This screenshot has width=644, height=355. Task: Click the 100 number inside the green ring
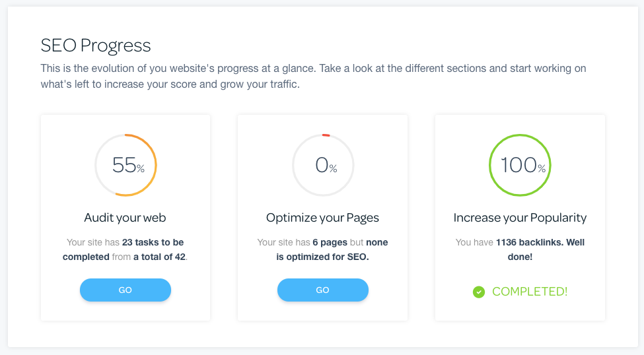tap(519, 165)
